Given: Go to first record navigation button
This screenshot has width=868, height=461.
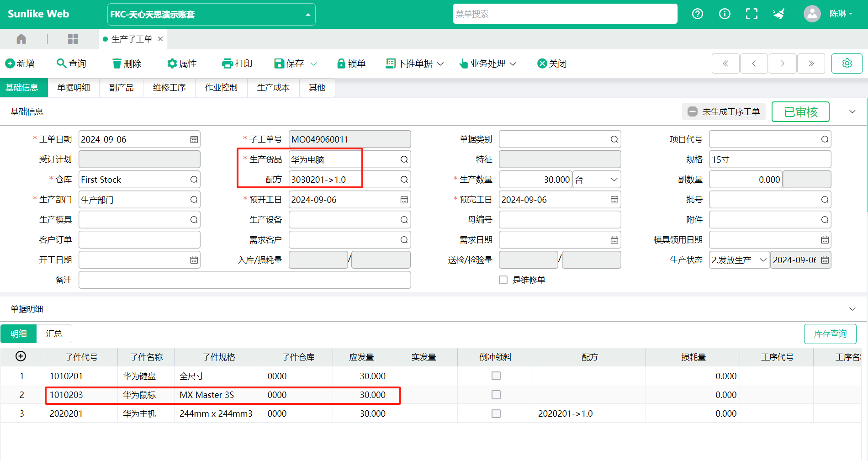Looking at the screenshot, I should coord(725,64).
